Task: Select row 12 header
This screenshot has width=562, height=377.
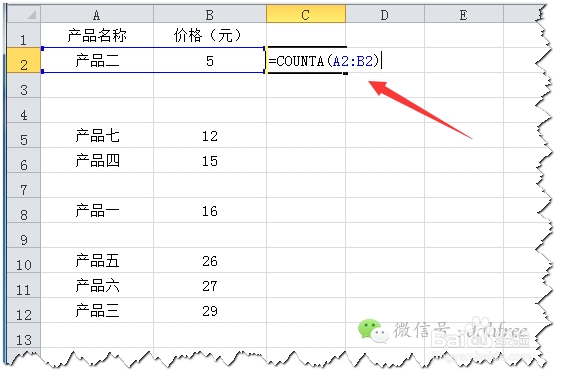Action: (x=24, y=310)
